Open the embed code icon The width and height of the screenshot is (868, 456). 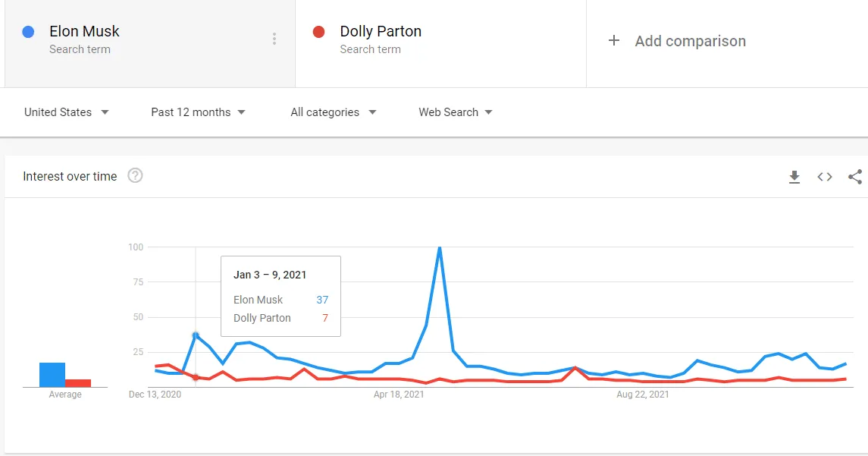coord(825,177)
